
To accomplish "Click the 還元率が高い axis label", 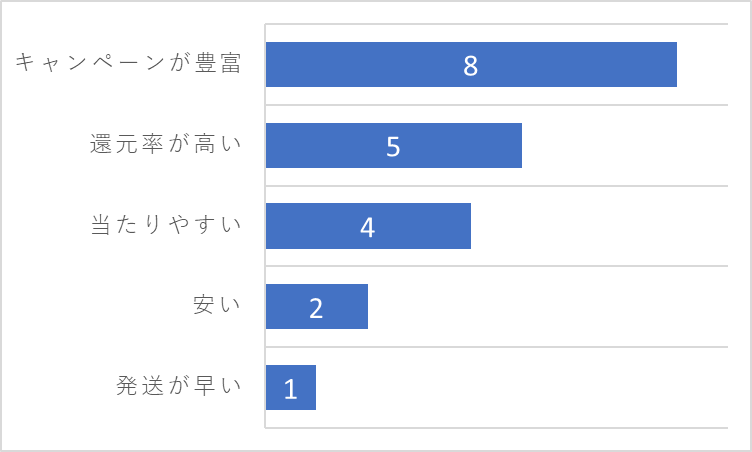I will click(165, 143).
